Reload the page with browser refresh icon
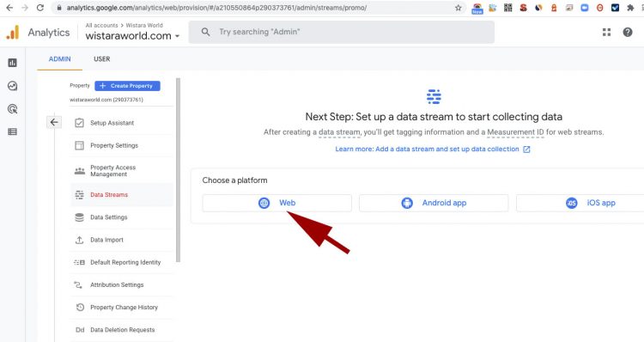 39,8
